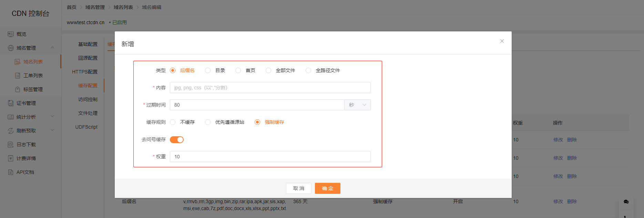
Task: Click the 域名列表 icon in sidebar
Action: tap(18, 62)
